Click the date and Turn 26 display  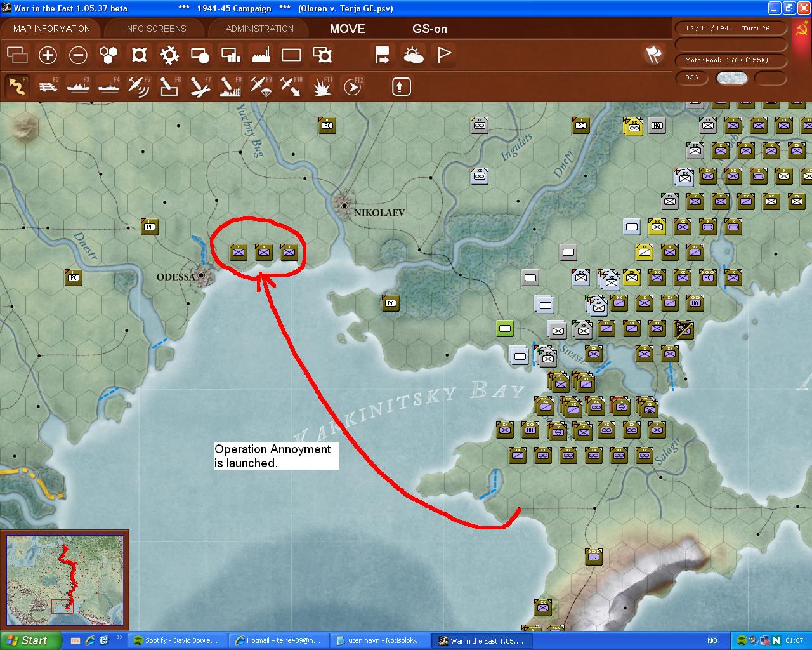(731, 29)
